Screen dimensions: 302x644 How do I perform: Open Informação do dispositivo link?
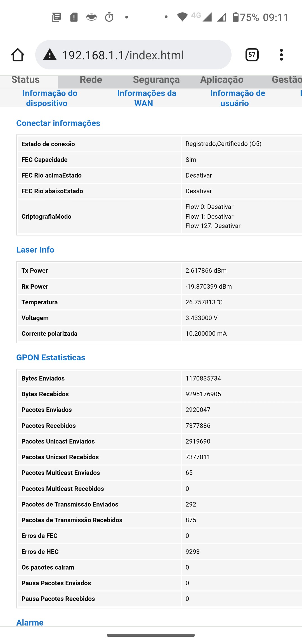49,98
